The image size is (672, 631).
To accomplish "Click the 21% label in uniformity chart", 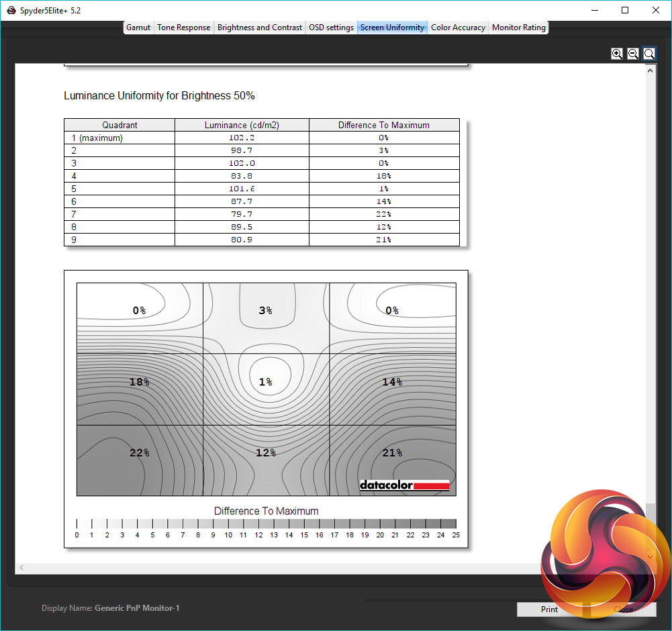I will [x=392, y=452].
